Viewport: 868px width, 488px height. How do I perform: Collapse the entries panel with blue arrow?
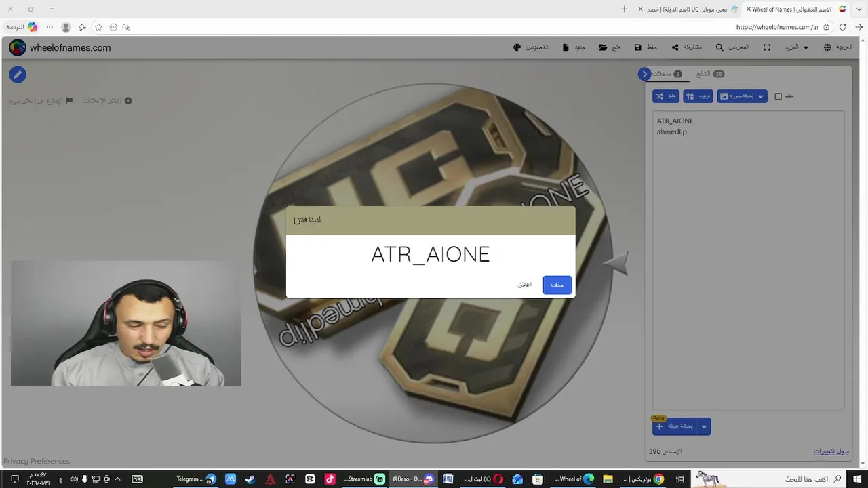coord(644,74)
